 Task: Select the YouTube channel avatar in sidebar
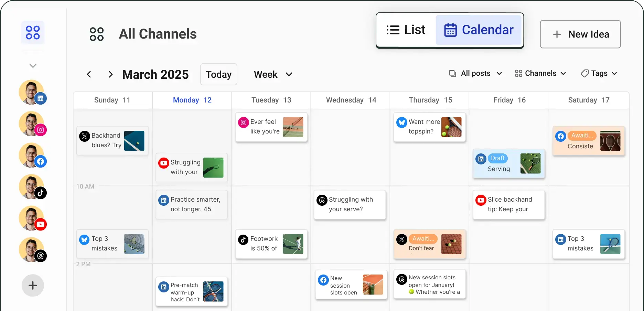click(31, 218)
